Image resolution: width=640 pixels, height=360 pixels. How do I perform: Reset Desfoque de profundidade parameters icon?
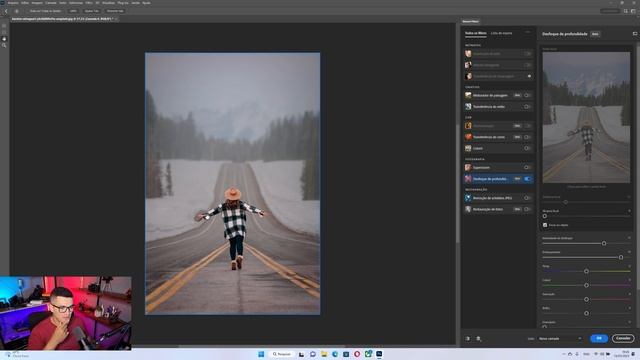pos(635,34)
